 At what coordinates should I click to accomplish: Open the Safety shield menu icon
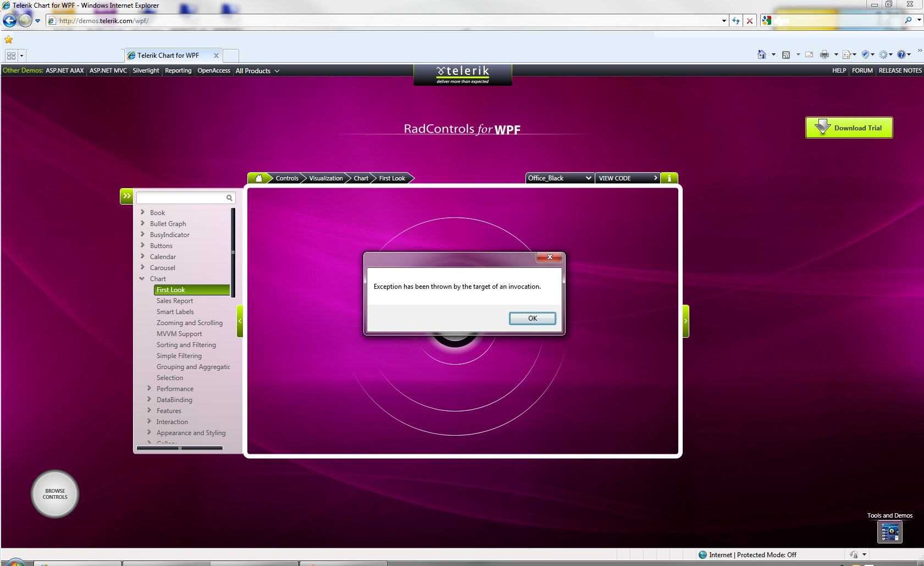tap(866, 54)
